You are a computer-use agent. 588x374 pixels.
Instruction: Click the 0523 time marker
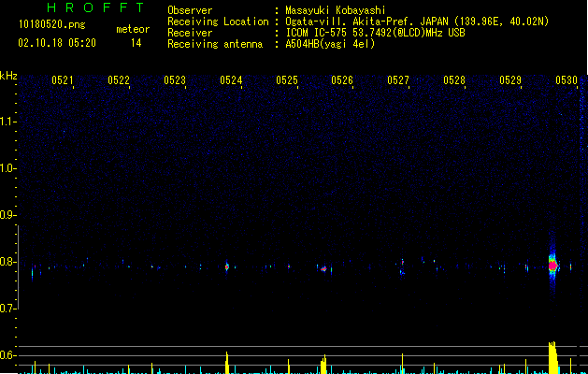tap(175, 80)
